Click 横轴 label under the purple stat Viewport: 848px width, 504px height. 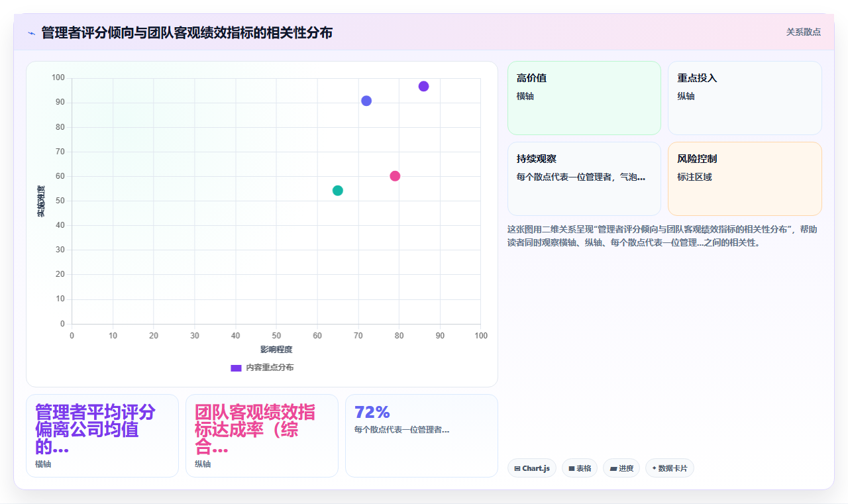pos(43,464)
